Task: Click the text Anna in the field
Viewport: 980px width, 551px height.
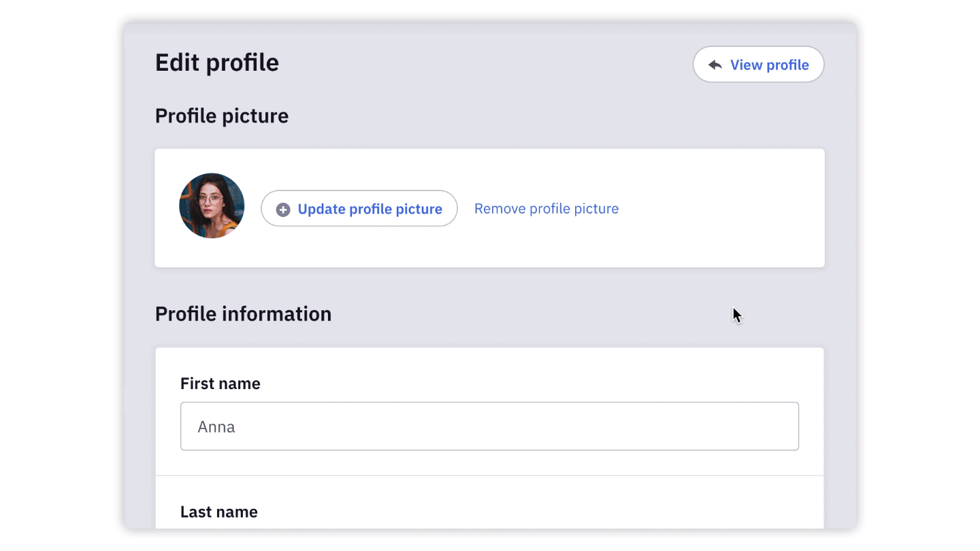Action: [x=216, y=427]
